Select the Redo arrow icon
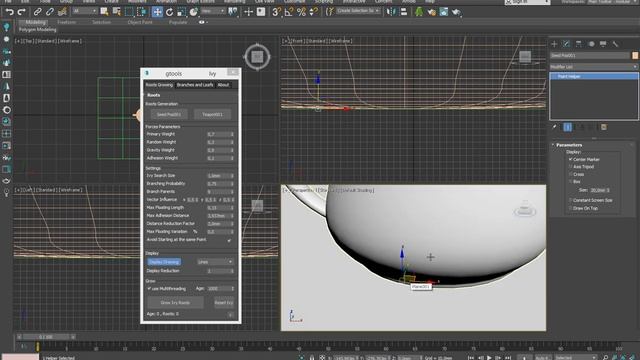Viewport: 640px width, 360px height. pos(21,12)
